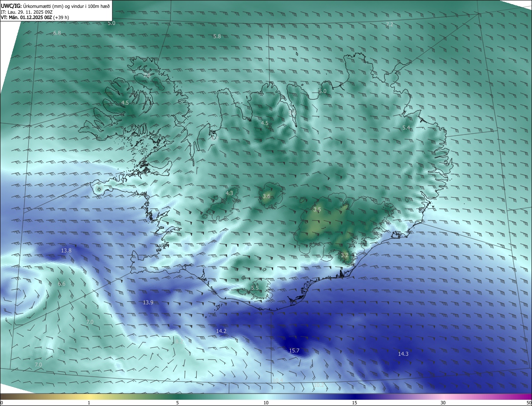The width and height of the screenshot is (532, 406).
Task: Click the 'IT: Lau. 29. 11. 2025 09Z' line
Action: [x=27, y=12]
